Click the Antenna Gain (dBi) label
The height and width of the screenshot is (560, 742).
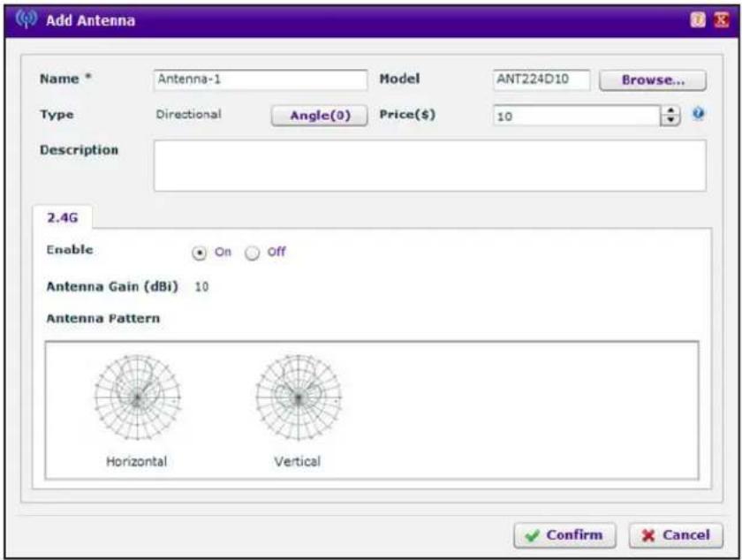tap(112, 286)
